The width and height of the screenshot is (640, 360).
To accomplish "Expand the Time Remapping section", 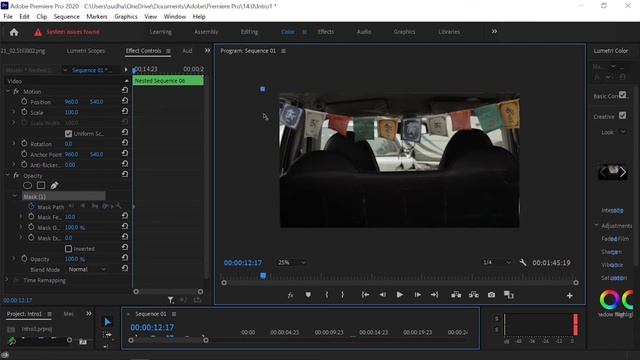I will coord(7,280).
